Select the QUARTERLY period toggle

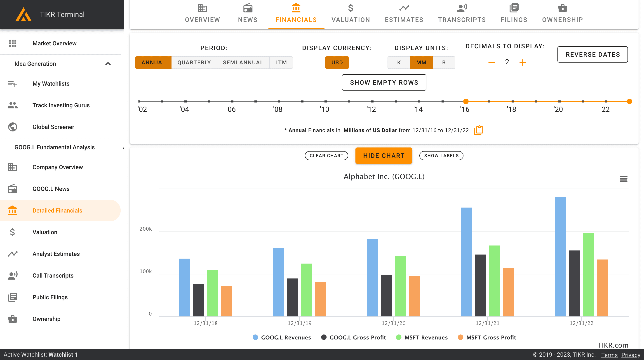[194, 62]
